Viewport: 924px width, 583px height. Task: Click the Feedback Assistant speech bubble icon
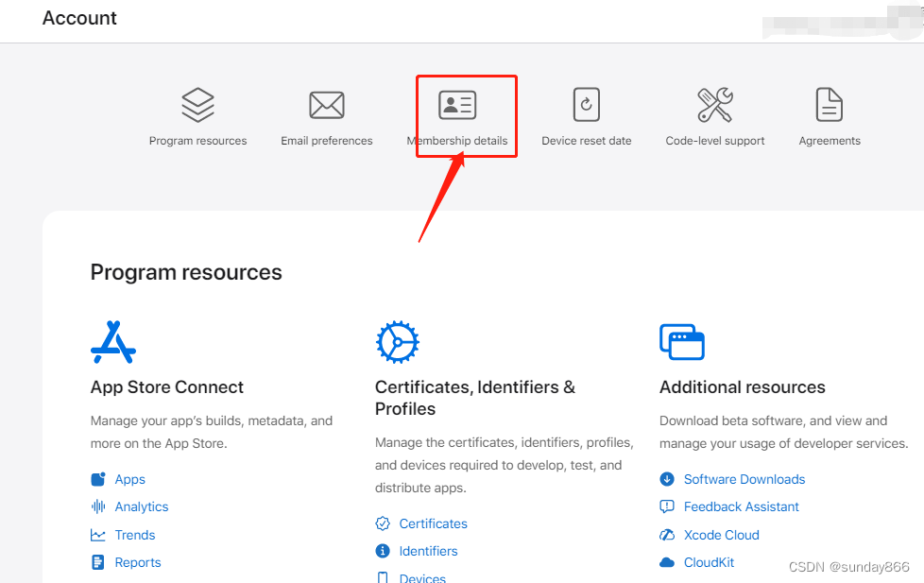pos(666,506)
